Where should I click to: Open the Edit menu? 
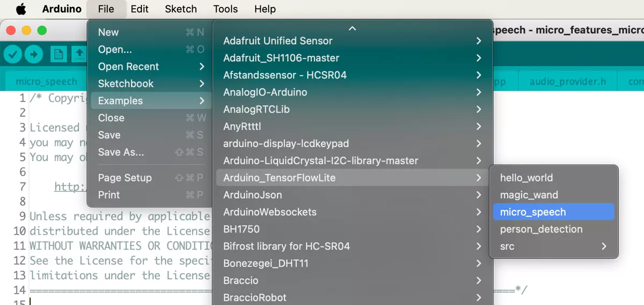pos(140,9)
